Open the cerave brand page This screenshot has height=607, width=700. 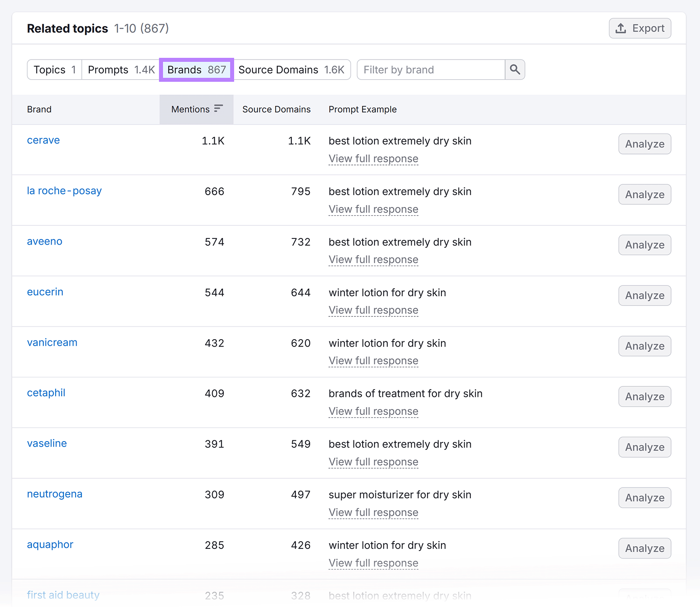tap(43, 140)
